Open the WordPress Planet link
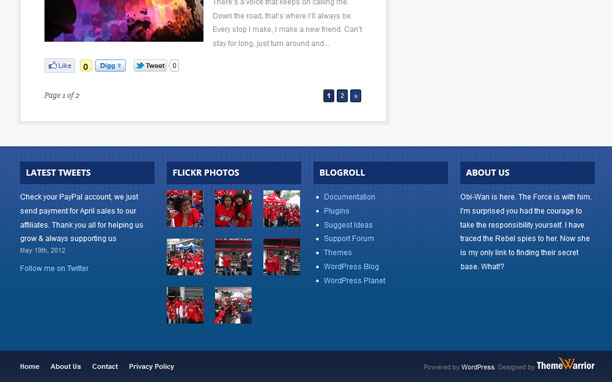 354,281
